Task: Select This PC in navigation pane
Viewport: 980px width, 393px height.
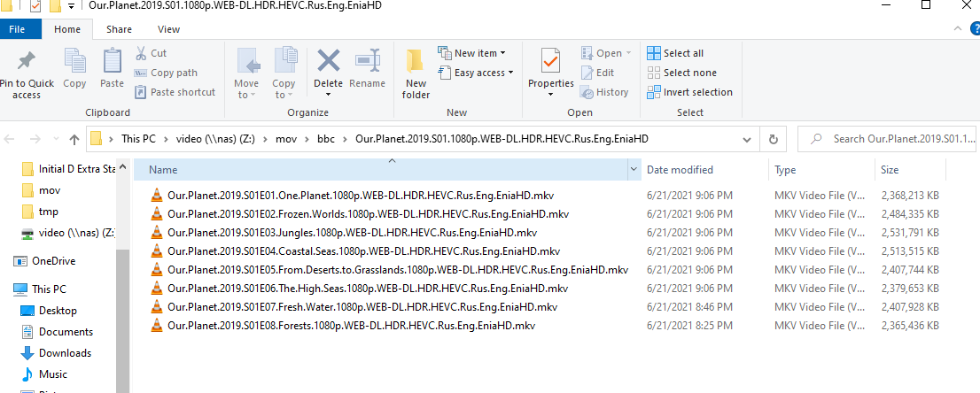Action: click(40, 289)
